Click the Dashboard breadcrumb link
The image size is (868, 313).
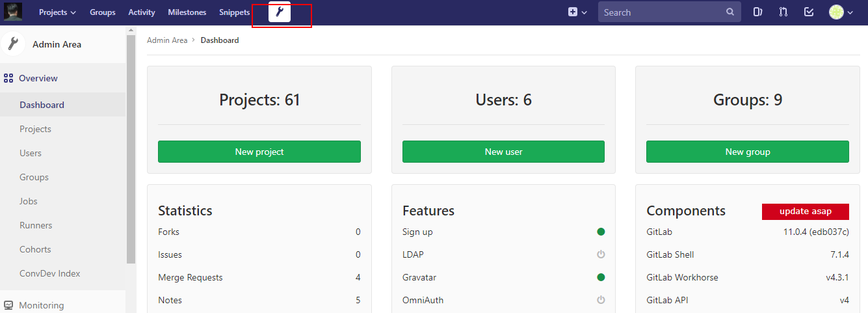pyautogui.click(x=220, y=40)
